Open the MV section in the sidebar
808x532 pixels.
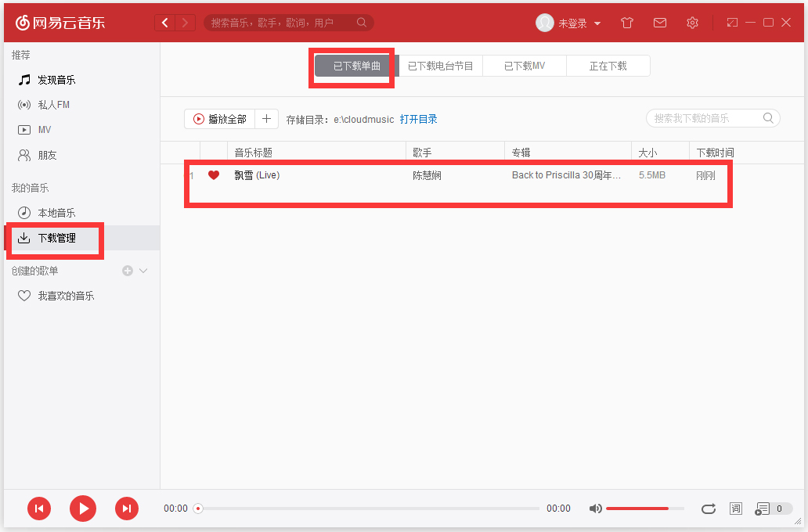[44, 129]
